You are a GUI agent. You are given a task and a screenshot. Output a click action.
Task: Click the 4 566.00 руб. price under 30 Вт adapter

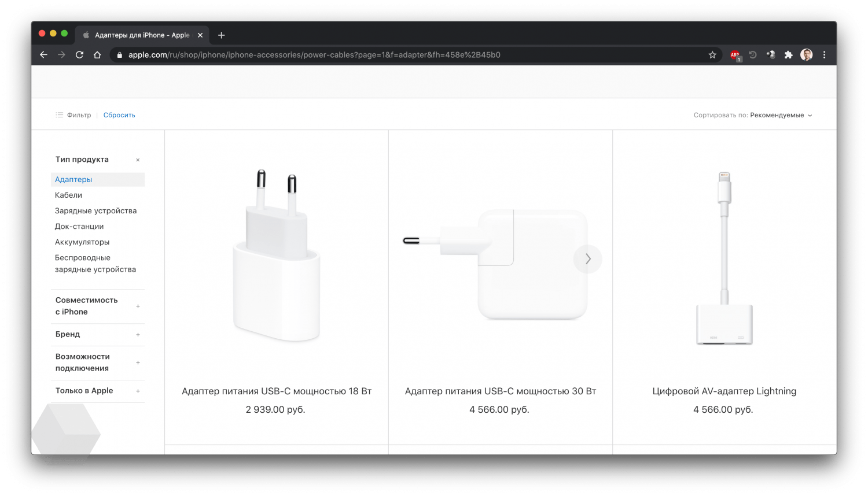pos(499,410)
